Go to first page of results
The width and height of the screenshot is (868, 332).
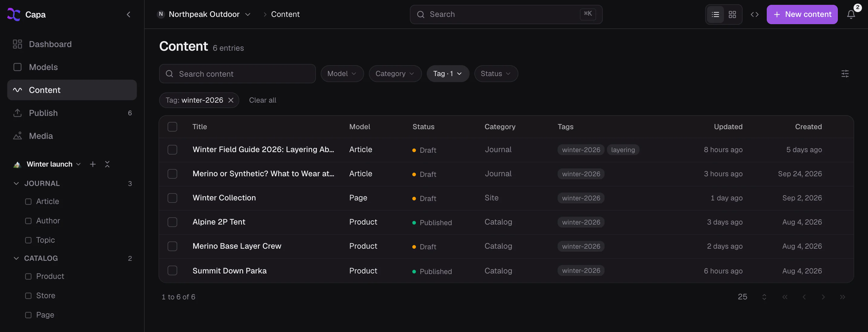point(785,297)
